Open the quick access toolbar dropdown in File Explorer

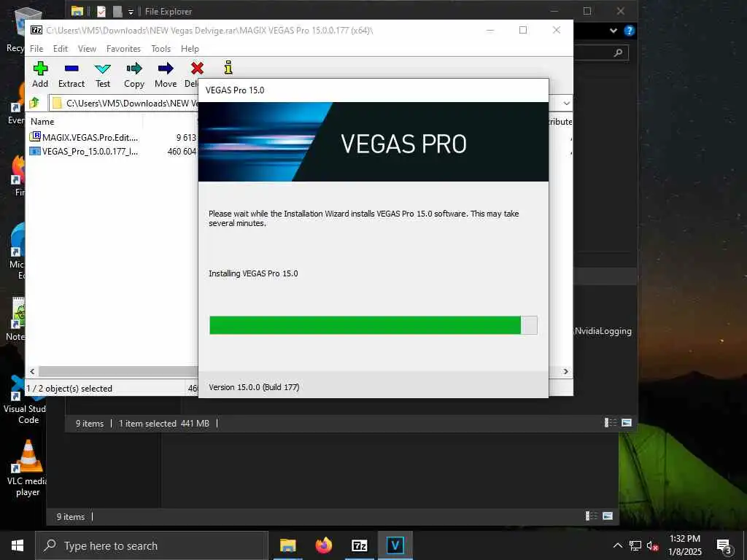coord(131,12)
